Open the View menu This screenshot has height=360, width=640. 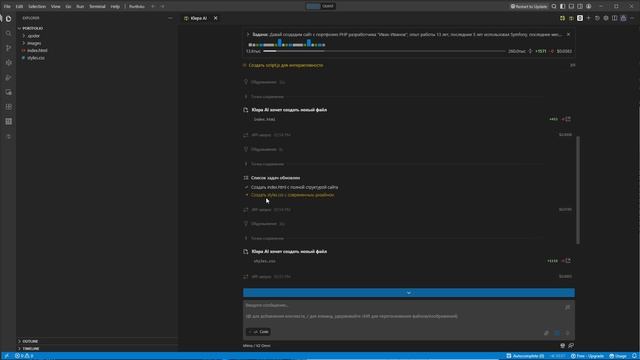click(56, 6)
